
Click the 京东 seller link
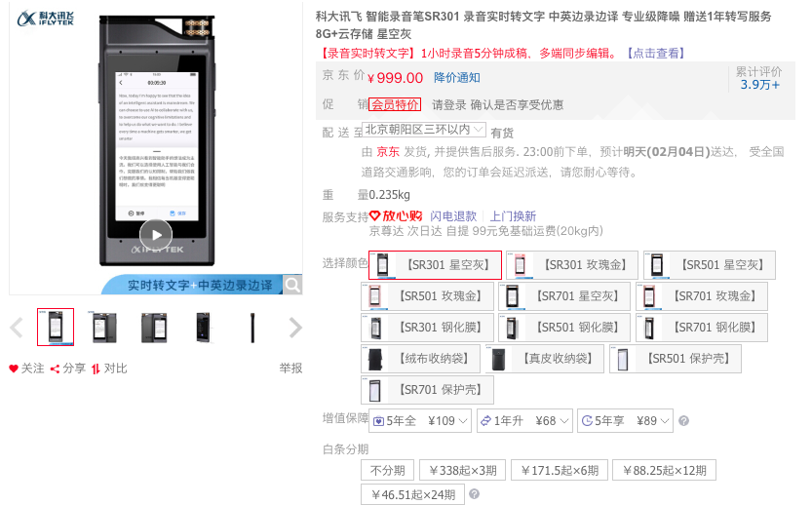pos(388,152)
